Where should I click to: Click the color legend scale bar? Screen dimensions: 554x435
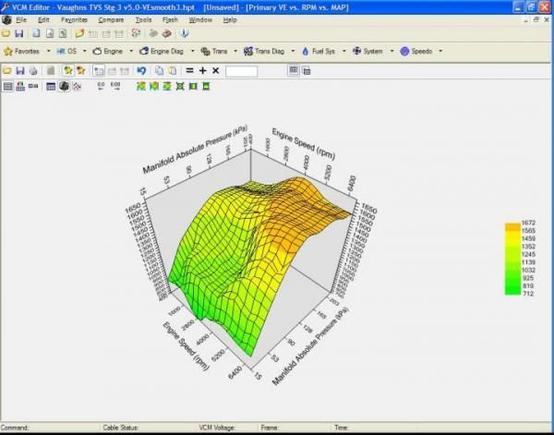click(x=512, y=258)
